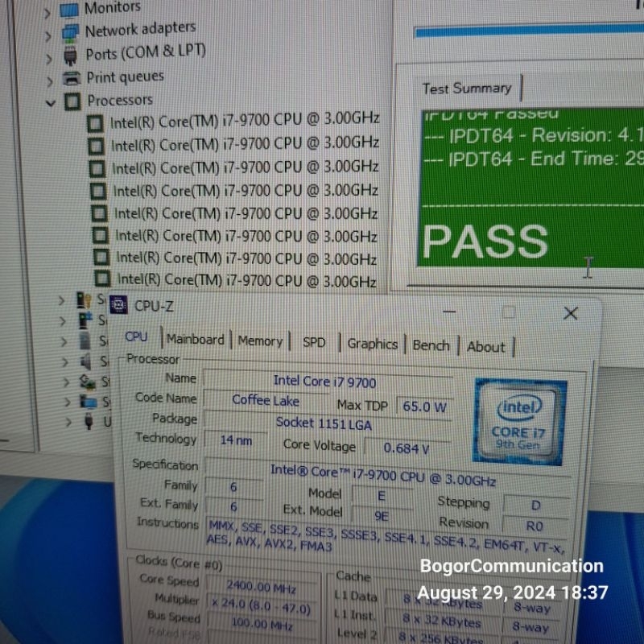Expand the Network adapters node
Viewport: 644px width, 644px height.
point(48,36)
